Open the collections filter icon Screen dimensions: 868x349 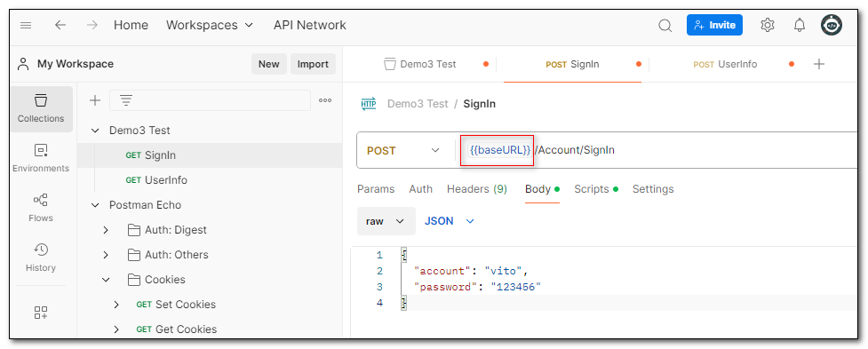126,100
